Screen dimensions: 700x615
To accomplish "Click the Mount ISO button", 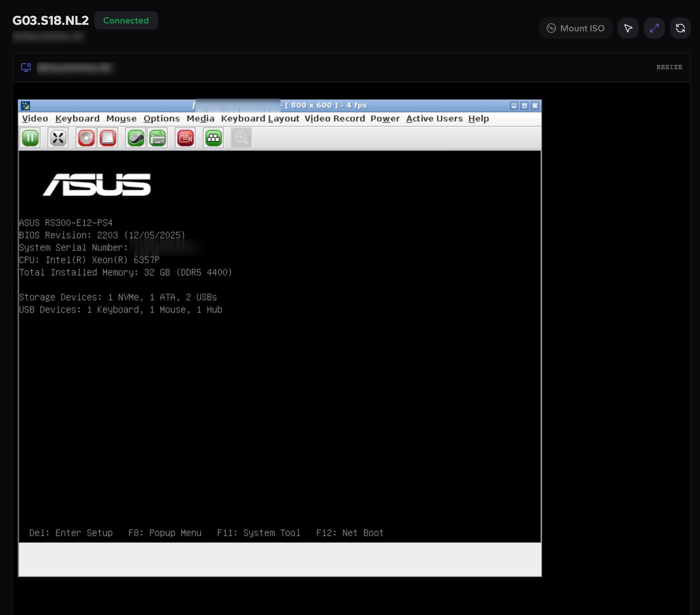I will 576,28.
